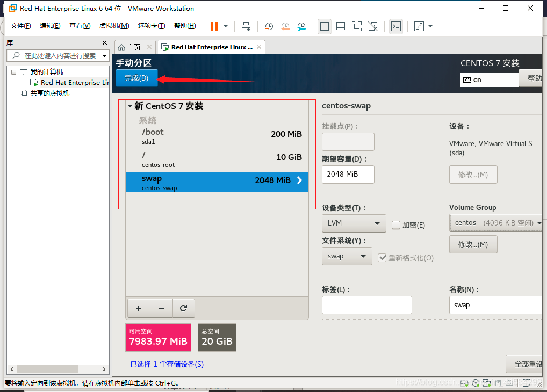Pause the virtual machine

point(214,26)
